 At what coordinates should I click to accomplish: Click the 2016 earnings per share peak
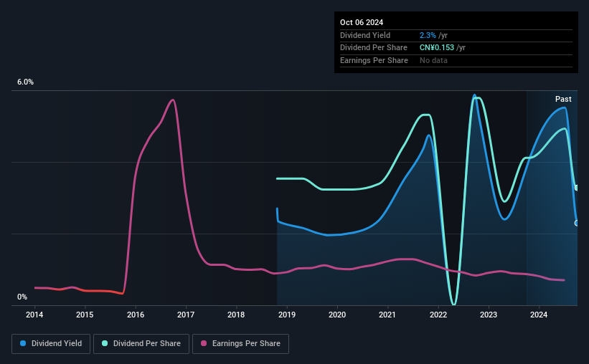(173, 100)
